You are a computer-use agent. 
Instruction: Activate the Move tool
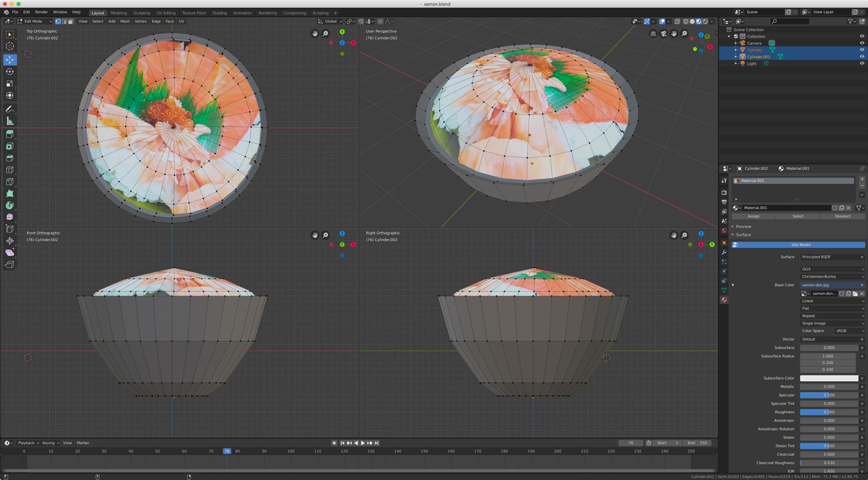(x=10, y=60)
